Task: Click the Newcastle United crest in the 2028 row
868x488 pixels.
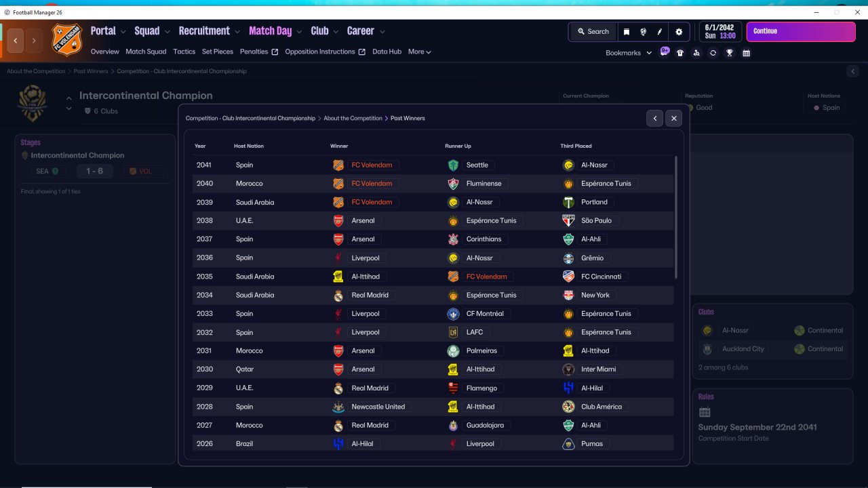Action: click(338, 407)
